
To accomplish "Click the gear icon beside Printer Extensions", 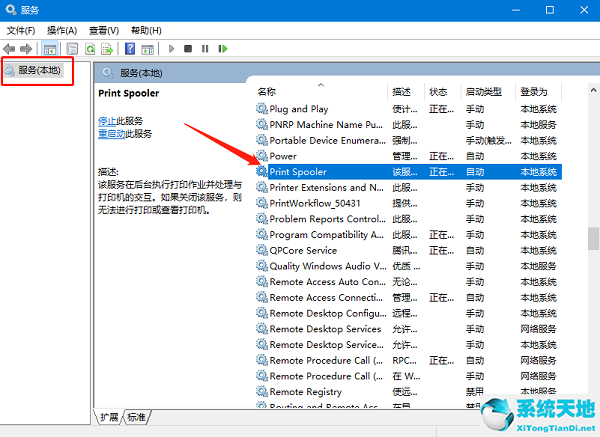I will click(262, 187).
